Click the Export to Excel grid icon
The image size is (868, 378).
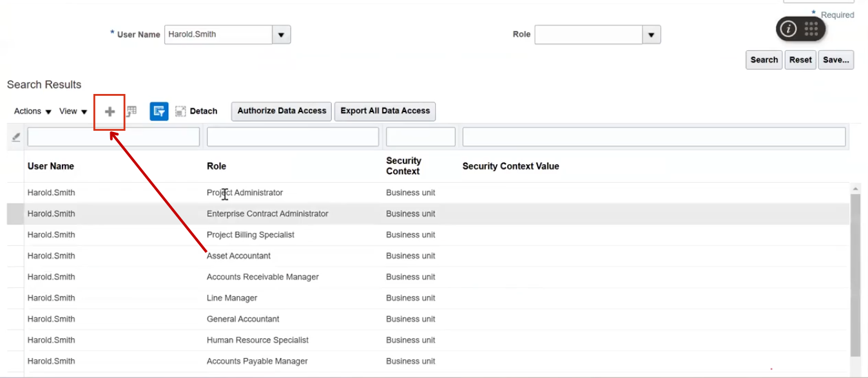pos(131,110)
